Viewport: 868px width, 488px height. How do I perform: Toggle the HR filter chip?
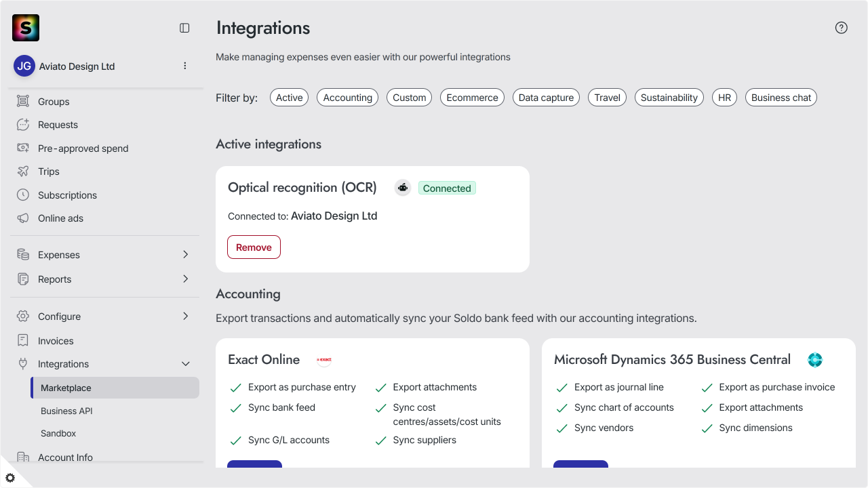pos(724,98)
